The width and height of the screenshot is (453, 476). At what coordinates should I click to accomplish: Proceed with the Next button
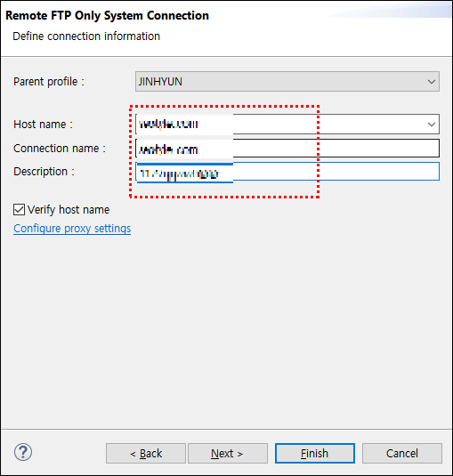pyautogui.click(x=228, y=453)
